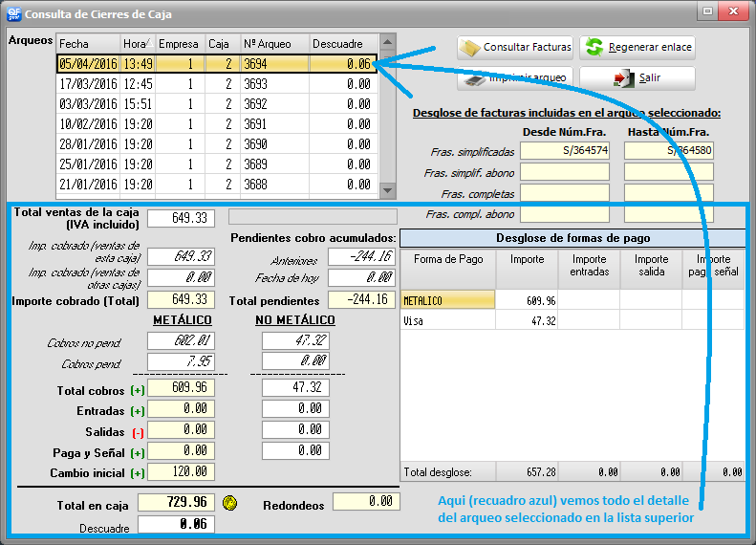Click arqueo number 3693 cell

(275, 84)
